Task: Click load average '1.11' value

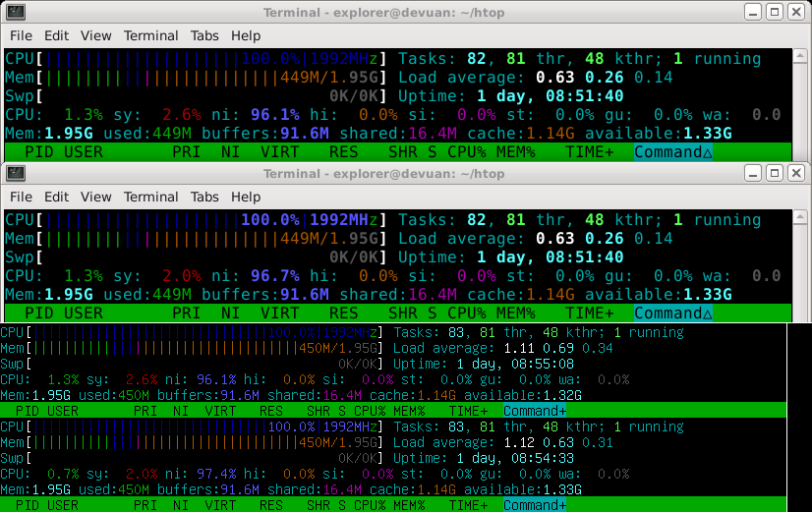Action: (519, 348)
